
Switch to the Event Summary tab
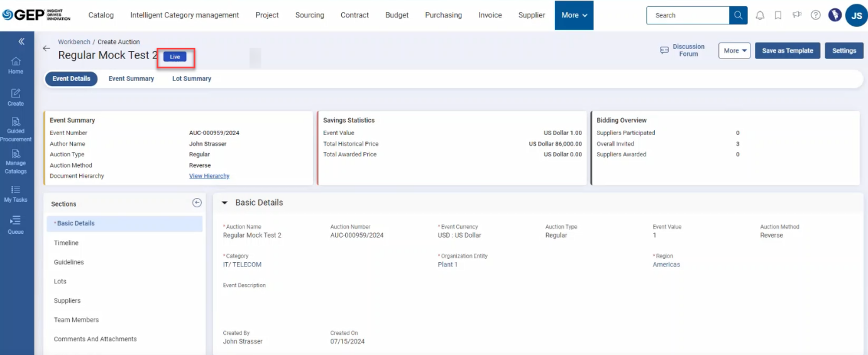point(131,79)
